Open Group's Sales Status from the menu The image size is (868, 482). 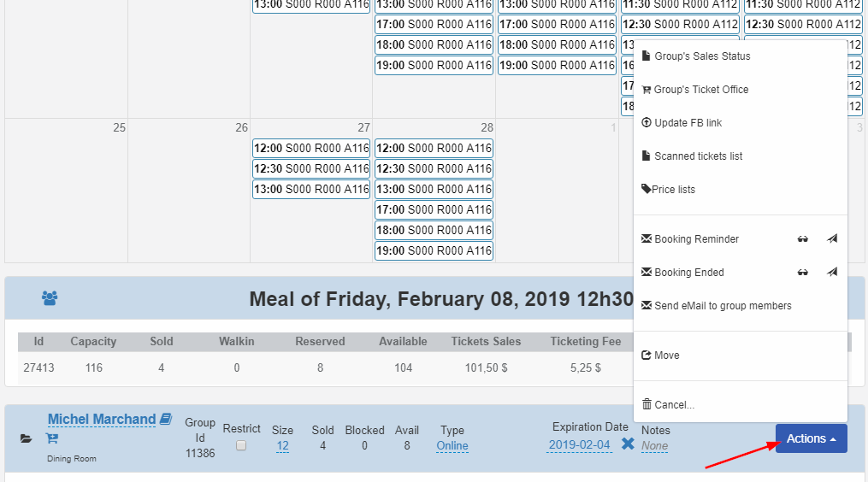click(x=701, y=56)
